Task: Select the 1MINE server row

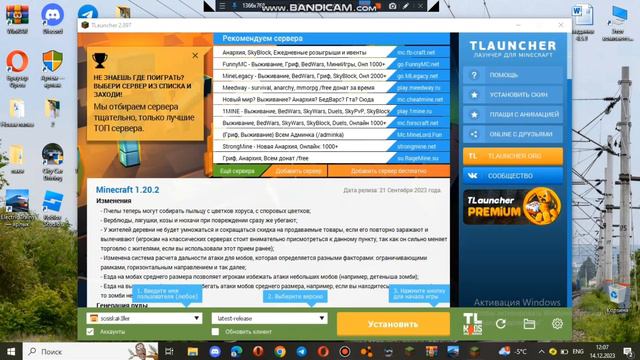Action: (331, 111)
